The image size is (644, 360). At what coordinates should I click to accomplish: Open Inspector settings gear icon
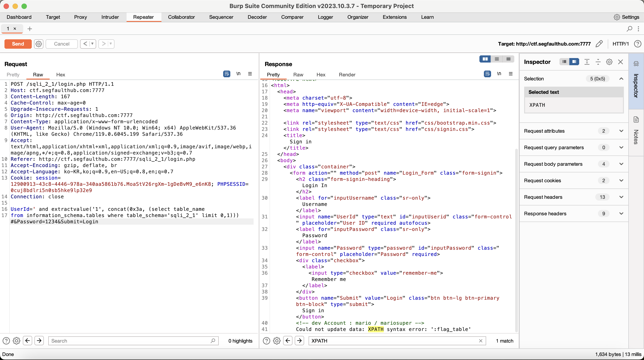click(609, 62)
